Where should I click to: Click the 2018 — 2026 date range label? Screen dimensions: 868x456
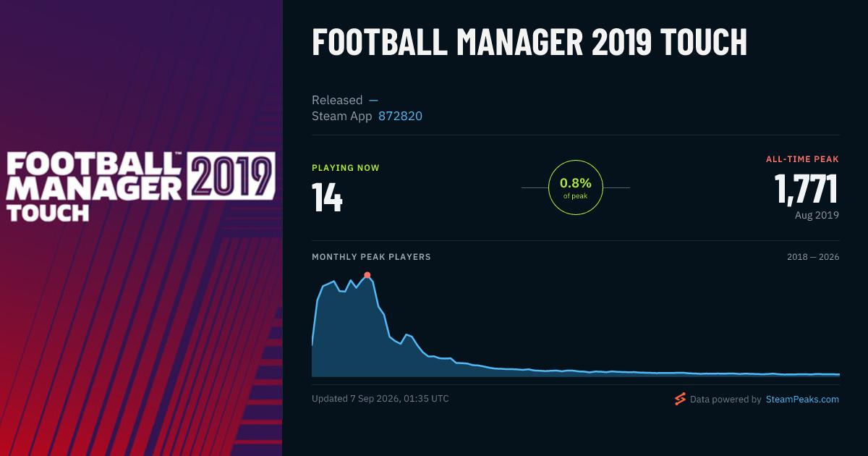[x=813, y=257]
